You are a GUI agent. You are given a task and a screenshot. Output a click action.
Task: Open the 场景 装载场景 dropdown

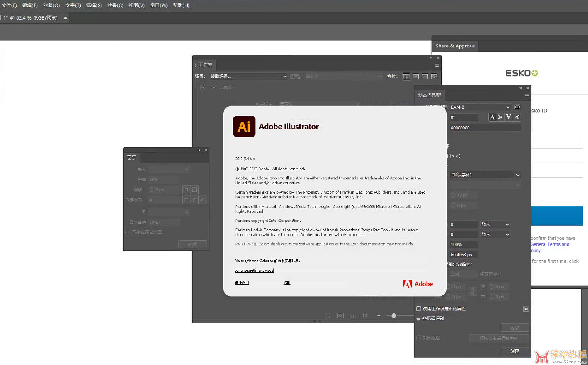pos(248,77)
